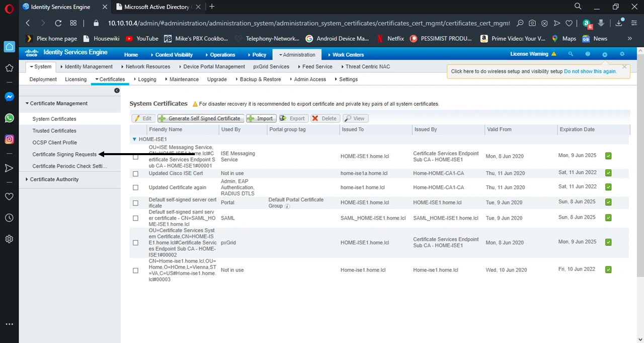
Task: Click green status icon of Updated Cisco ISE Cert row
Action: (x=608, y=173)
